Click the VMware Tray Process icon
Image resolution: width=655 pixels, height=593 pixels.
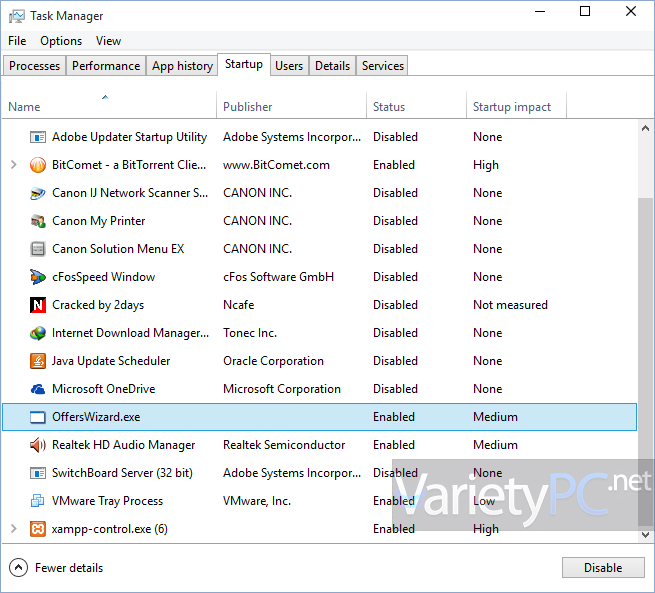tap(38, 501)
